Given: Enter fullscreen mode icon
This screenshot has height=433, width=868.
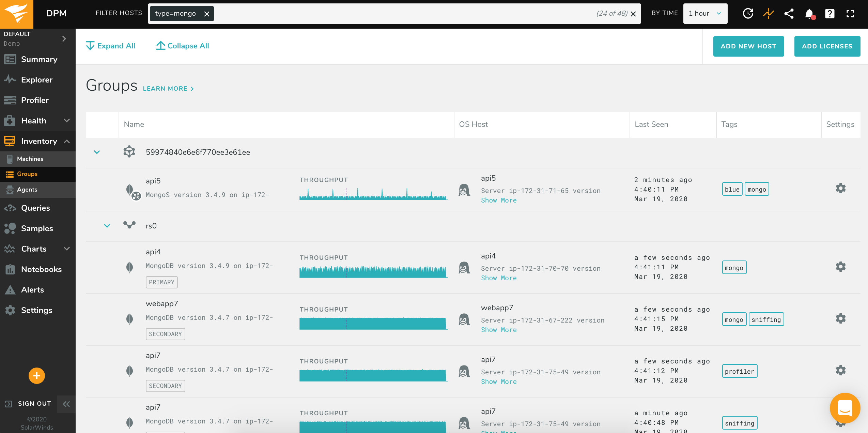Looking at the screenshot, I should point(850,14).
